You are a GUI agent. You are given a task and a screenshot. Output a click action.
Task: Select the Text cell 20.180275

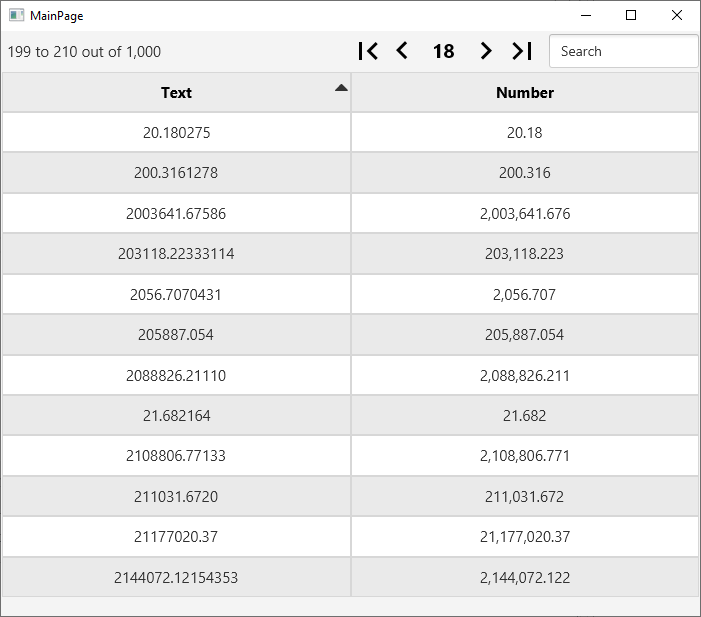(176, 133)
